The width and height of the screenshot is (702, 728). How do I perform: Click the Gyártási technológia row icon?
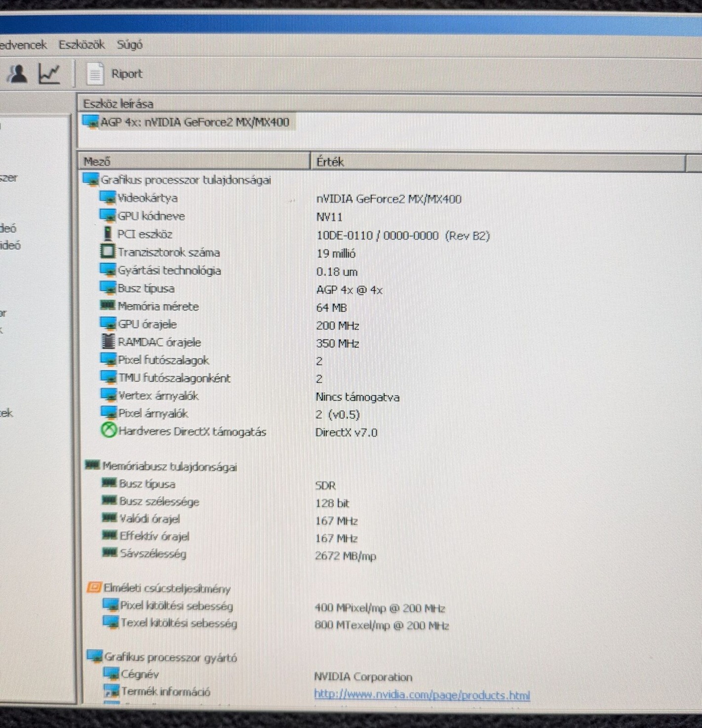(108, 270)
